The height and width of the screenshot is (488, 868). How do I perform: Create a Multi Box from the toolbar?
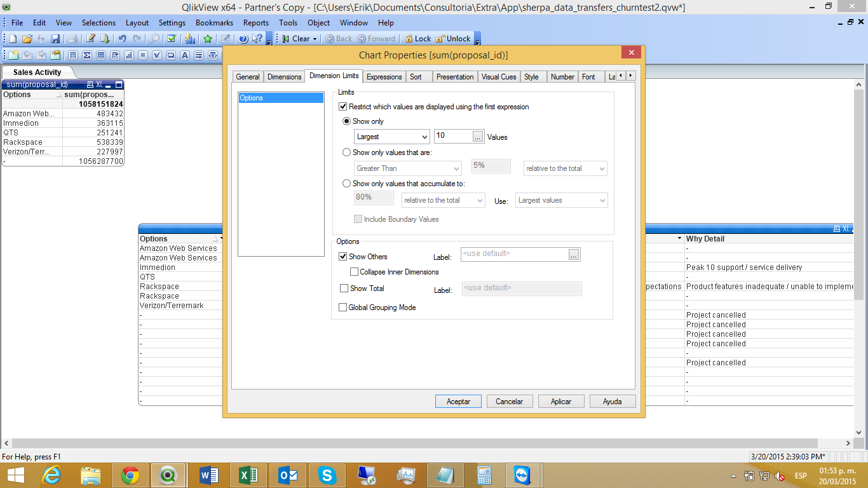point(115,55)
